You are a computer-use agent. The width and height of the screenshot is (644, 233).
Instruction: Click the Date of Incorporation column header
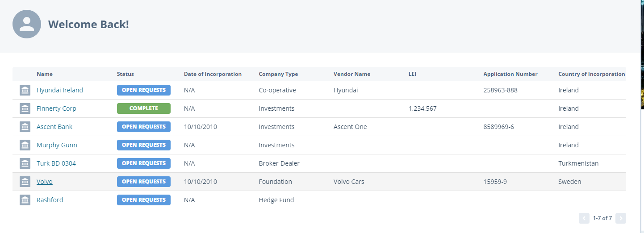(213, 74)
